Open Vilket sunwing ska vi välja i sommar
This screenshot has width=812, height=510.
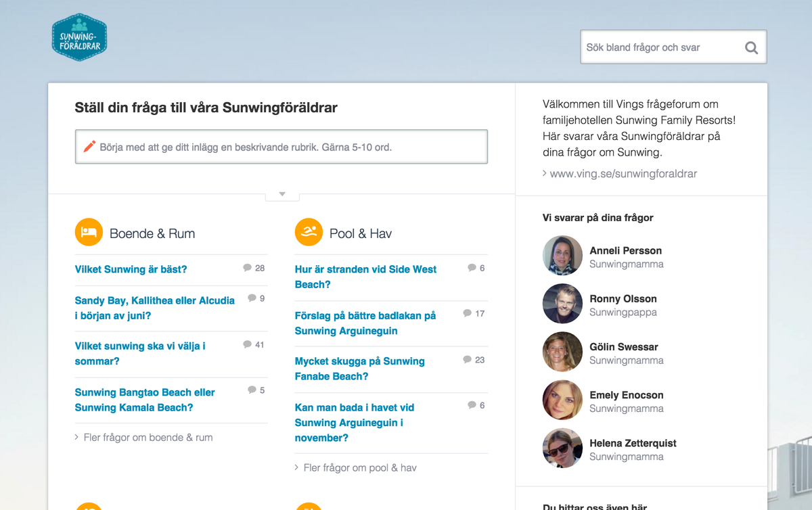pyautogui.click(x=140, y=353)
